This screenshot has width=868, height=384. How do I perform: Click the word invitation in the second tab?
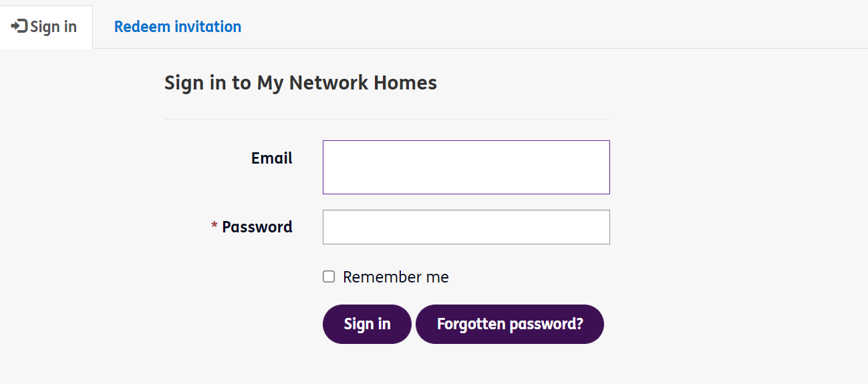tap(208, 27)
